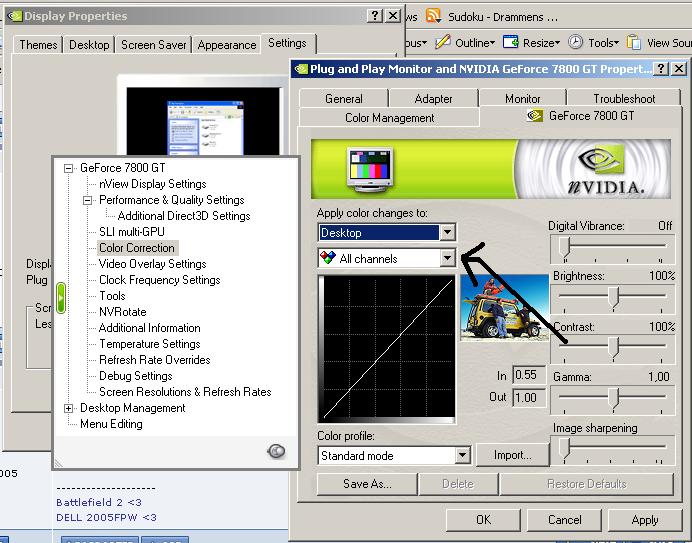Image resolution: width=692 pixels, height=543 pixels.
Task: Click the Delete color profile button
Action: 458,484
